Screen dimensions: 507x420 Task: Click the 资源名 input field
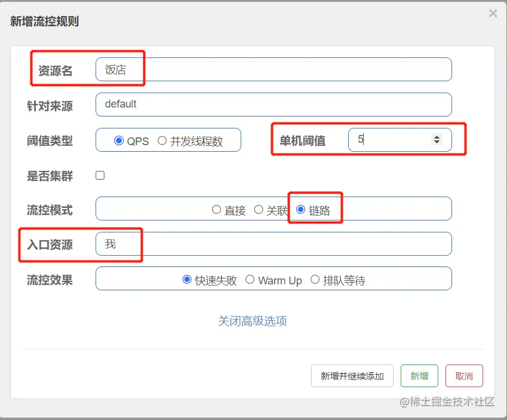tap(274, 69)
